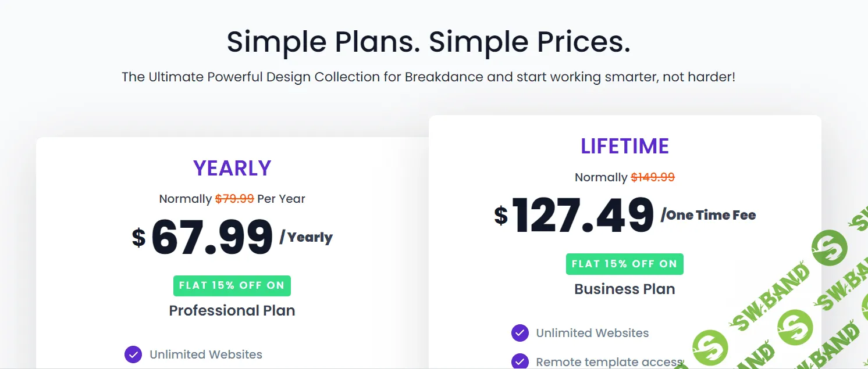Click the $67.99 yearly price
Image resolution: width=868 pixels, height=369 pixels.
[x=212, y=237]
